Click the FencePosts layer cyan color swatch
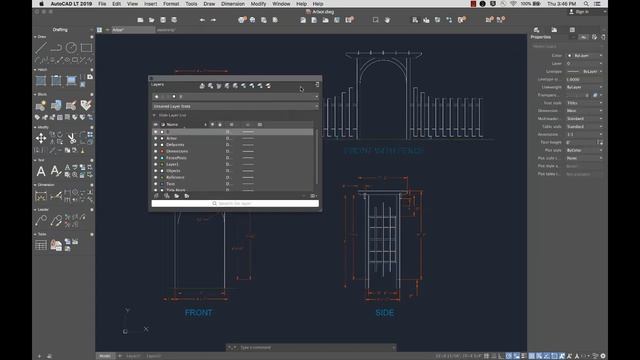The width and height of the screenshot is (640, 360). (x=162, y=158)
